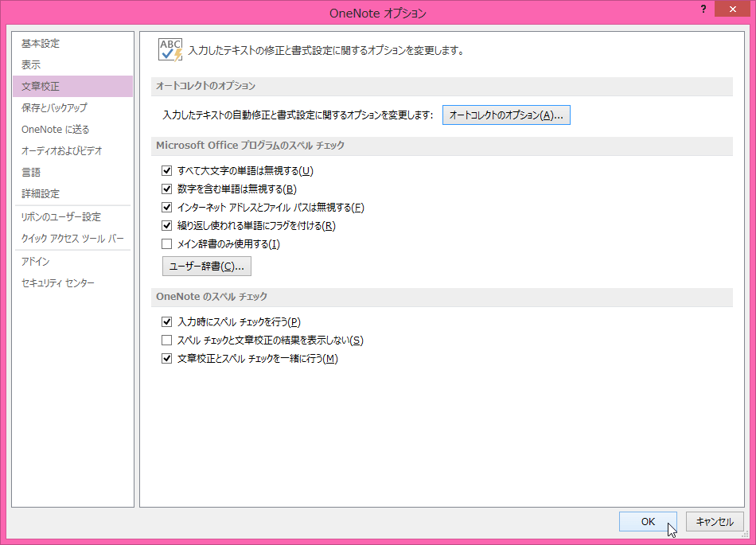Toggle 入力時にスペル チェックを行う checkbox
This screenshot has height=545, width=756.
click(167, 321)
